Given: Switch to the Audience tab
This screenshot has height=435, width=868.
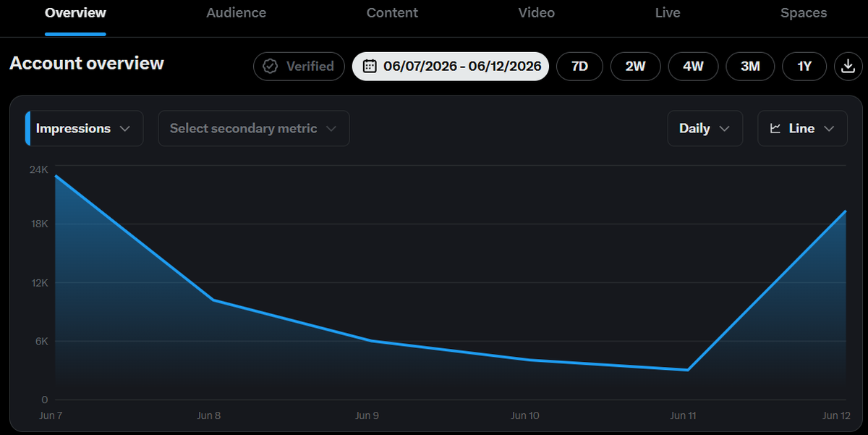Looking at the screenshot, I should [x=236, y=13].
